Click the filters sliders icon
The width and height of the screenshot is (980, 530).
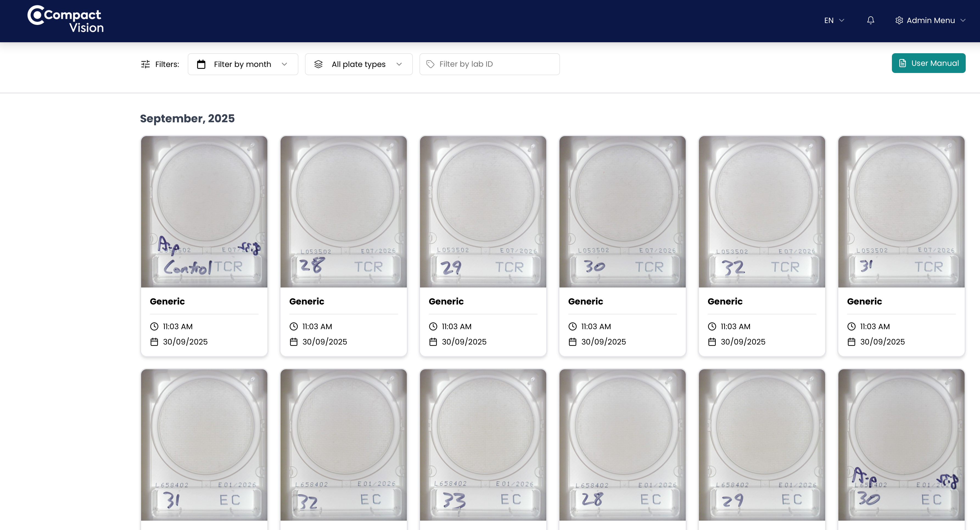(x=145, y=64)
